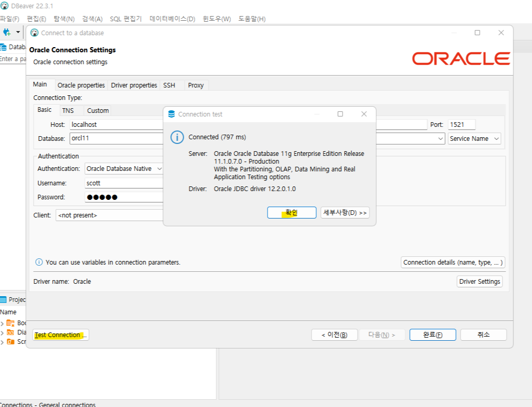Image resolution: width=532 pixels, height=407 pixels.
Task: Click the Password field
Action: (124, 197)
